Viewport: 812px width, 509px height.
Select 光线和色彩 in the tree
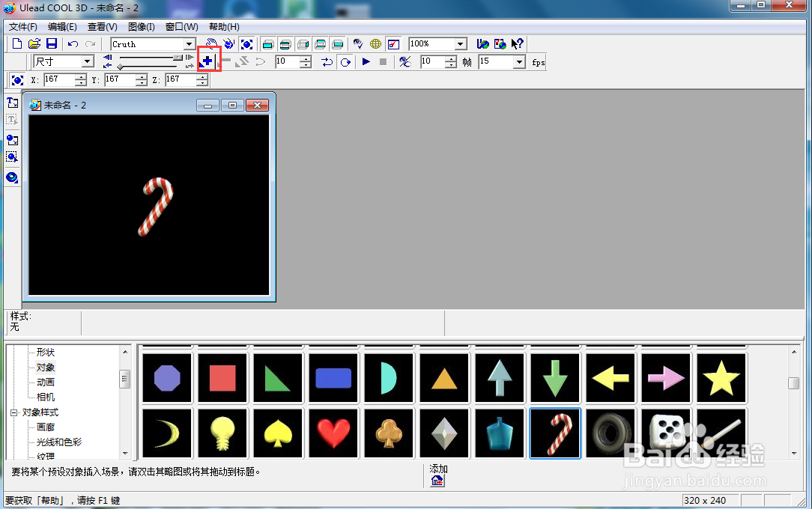59,442
